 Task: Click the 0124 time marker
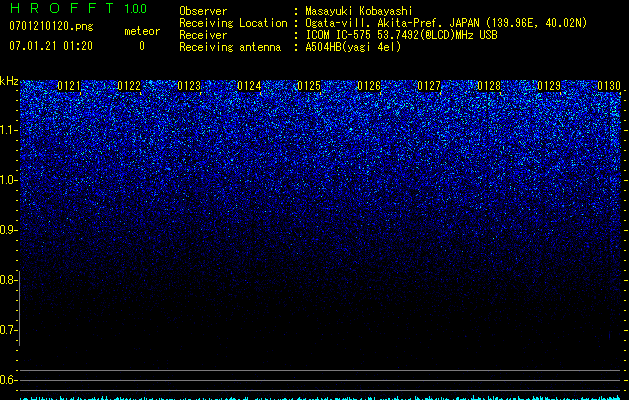(x=249, y=86)
